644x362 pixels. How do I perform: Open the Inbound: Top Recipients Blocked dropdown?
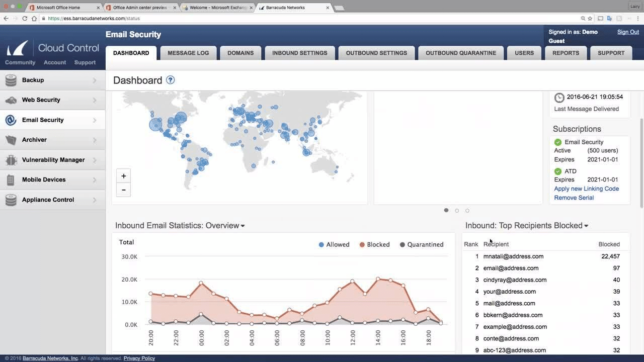tap(527, 226)
